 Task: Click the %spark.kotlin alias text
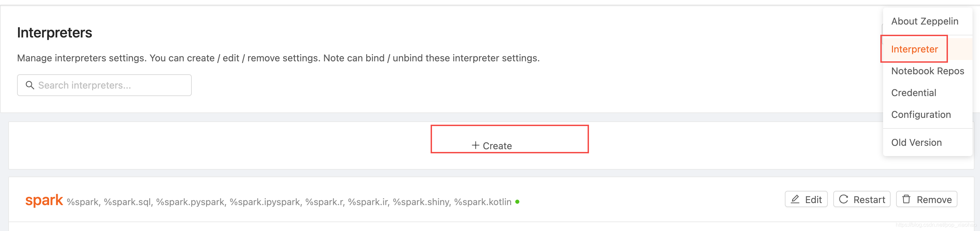(482, 202)
